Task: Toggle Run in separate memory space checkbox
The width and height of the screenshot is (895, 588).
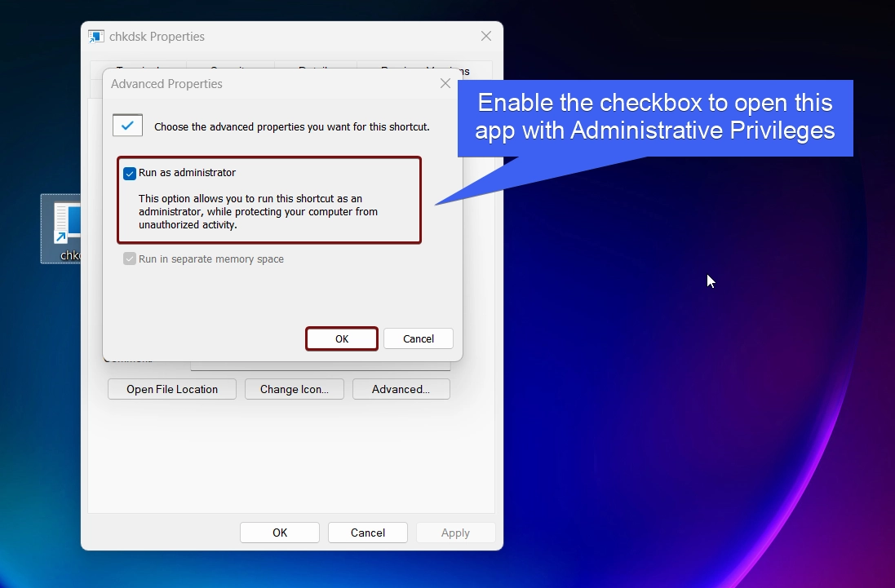Action: click(x=130, y=259)
